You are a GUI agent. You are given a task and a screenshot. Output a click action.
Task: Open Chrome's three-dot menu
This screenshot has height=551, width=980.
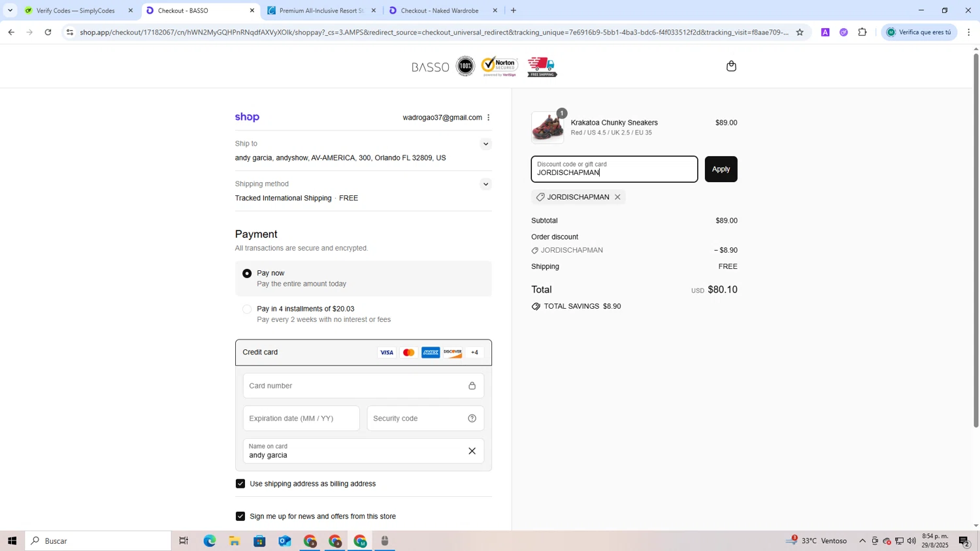click(969, 32)
